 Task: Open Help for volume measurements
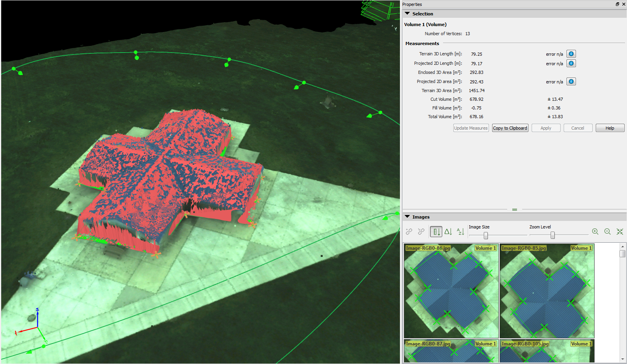point(610,128)
